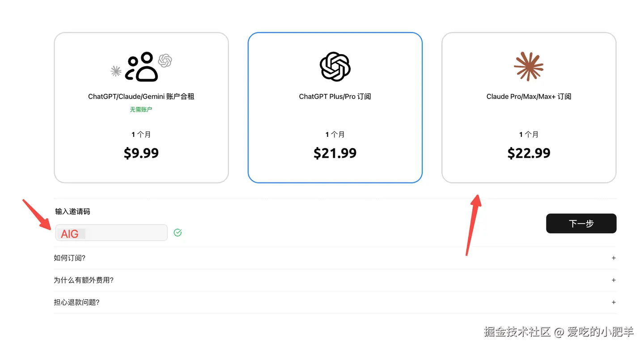
Task: Expand the 担心退款问题? question
Action: coord(76,302)
